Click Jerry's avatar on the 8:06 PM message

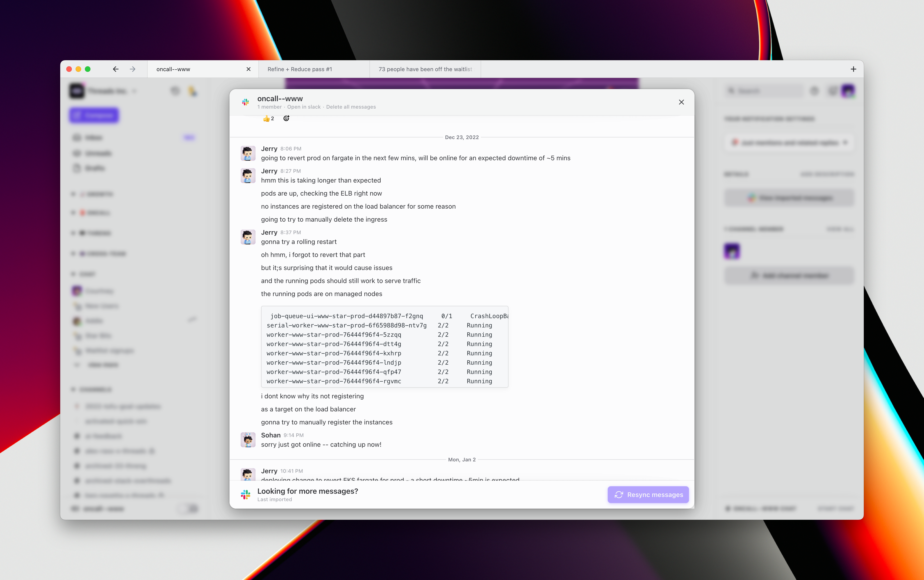pos(248,153)
